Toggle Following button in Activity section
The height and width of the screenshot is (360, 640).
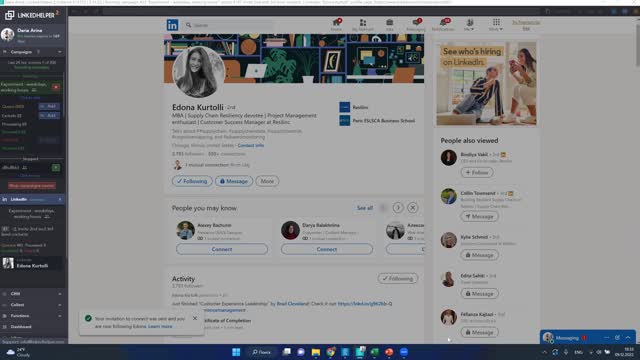(x=398, y=278)
